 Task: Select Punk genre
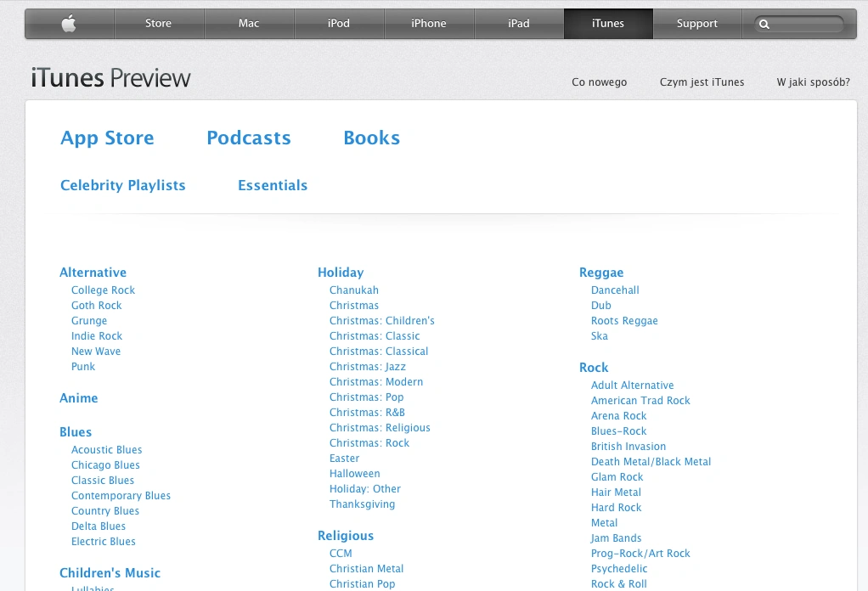83,366
